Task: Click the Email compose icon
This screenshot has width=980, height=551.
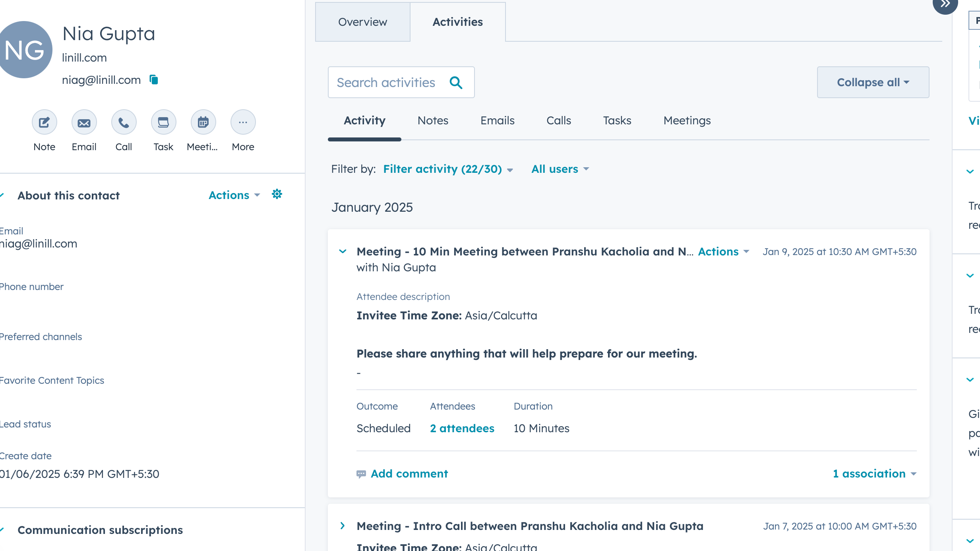Action: point(84,122)
